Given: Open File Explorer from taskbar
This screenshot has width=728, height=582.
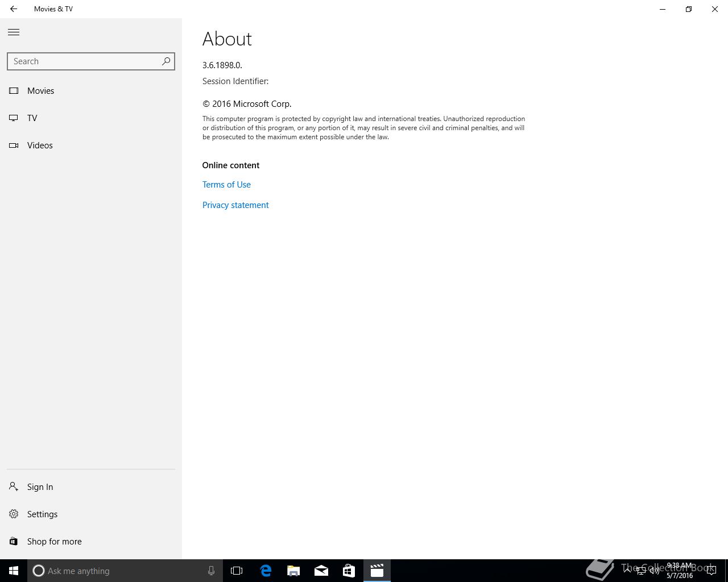Looking at the screenshot, I should 293,571.
